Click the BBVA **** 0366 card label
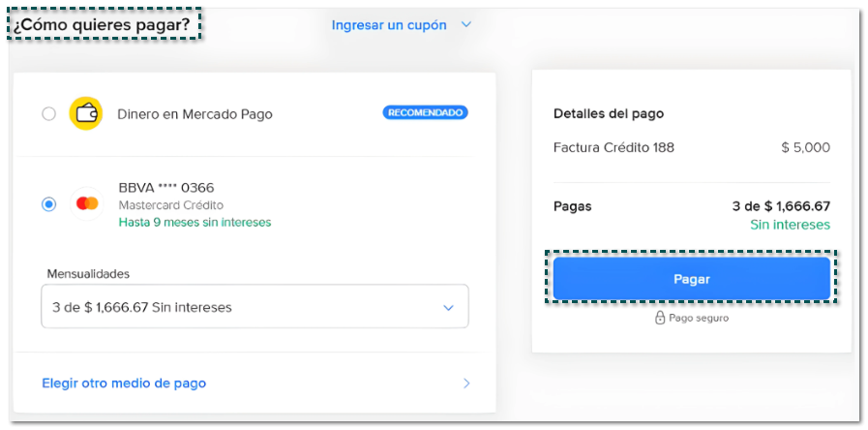Viewport: 868px width, 430px height. click(166, 187)
